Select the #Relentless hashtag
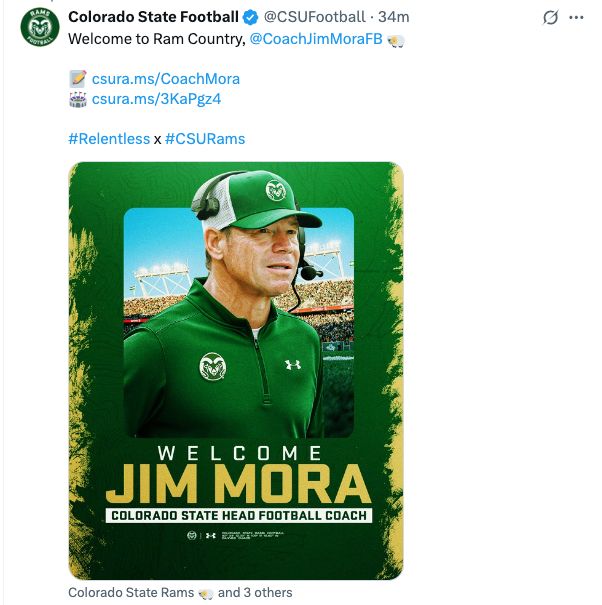The image size is (602, 605). pos(109,138)
